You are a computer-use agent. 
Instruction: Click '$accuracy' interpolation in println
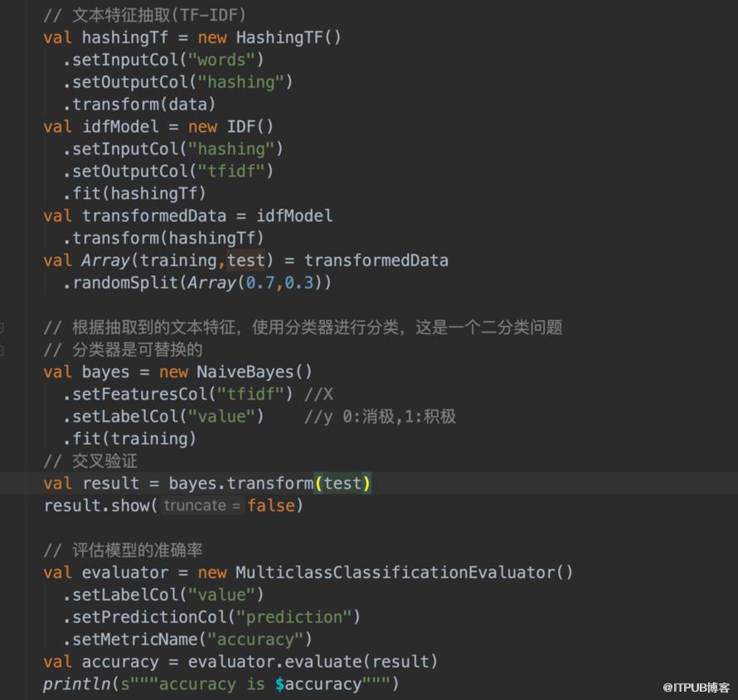[318, 684]
